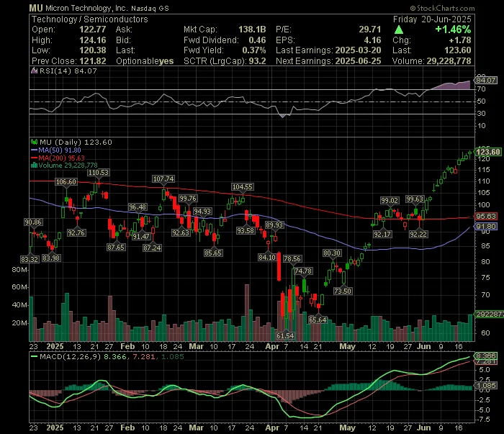
Task: Click the 65.64 price low label
Action: [x=318, y=320]
